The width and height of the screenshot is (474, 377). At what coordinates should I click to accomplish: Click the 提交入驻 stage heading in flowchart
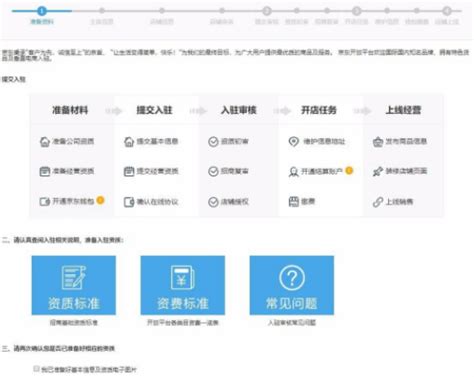(154, 110)
